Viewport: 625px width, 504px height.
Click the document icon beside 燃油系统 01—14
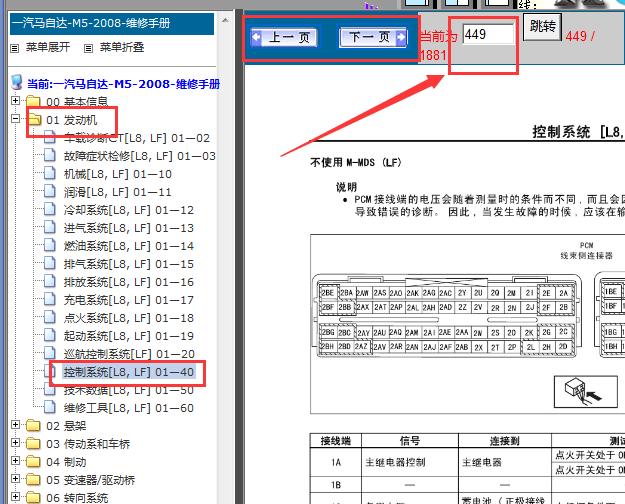point(50,245)
